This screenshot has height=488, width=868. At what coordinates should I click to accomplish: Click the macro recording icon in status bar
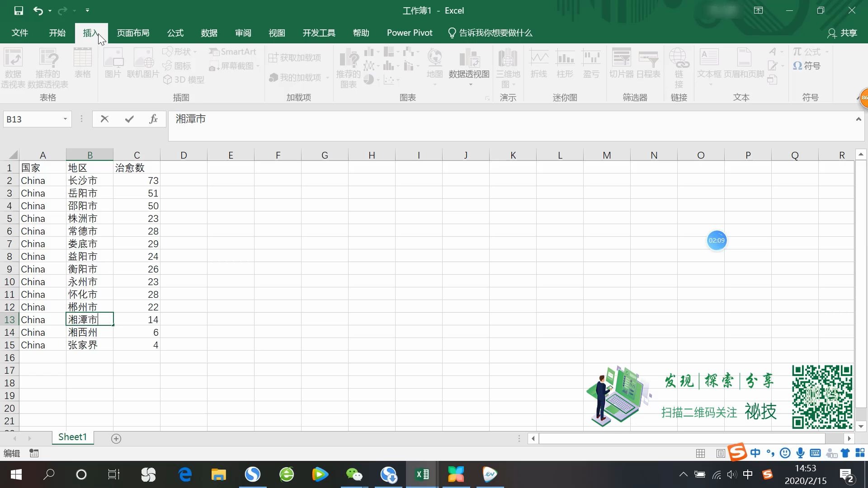[x=34, y=453]
